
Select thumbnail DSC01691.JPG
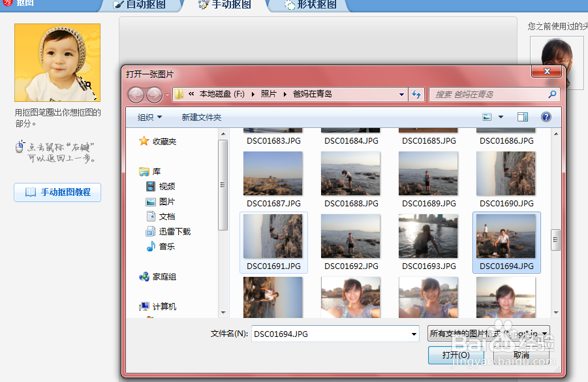coord(273,236)
